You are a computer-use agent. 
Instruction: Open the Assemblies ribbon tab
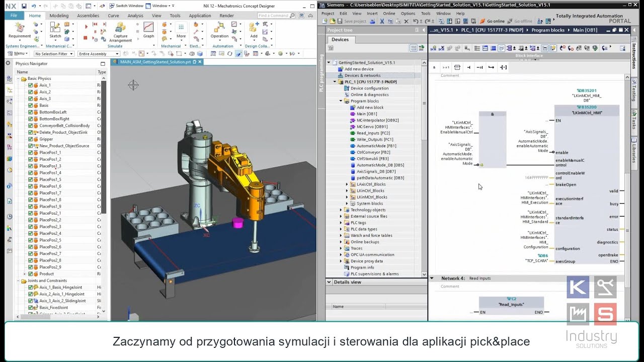point(88,16)
